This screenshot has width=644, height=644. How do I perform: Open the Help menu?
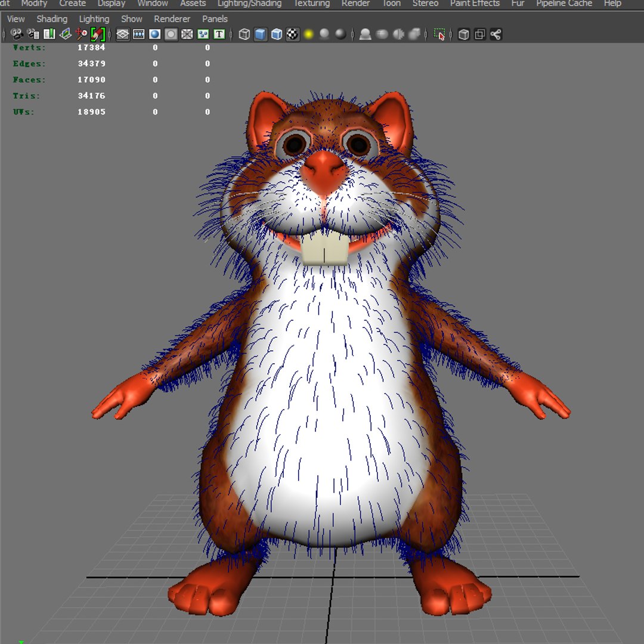(612, 4)
